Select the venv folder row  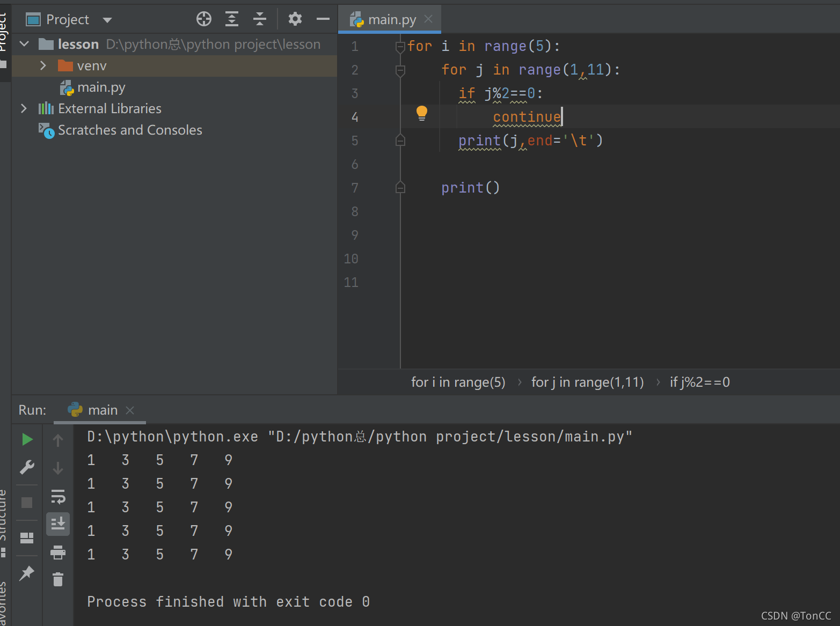tap(174, 65)
